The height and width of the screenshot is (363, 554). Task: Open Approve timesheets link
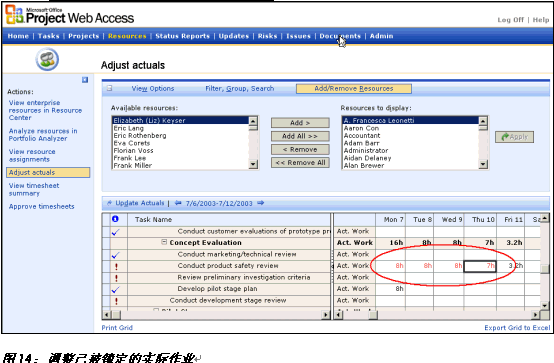[x=41, y=206]
